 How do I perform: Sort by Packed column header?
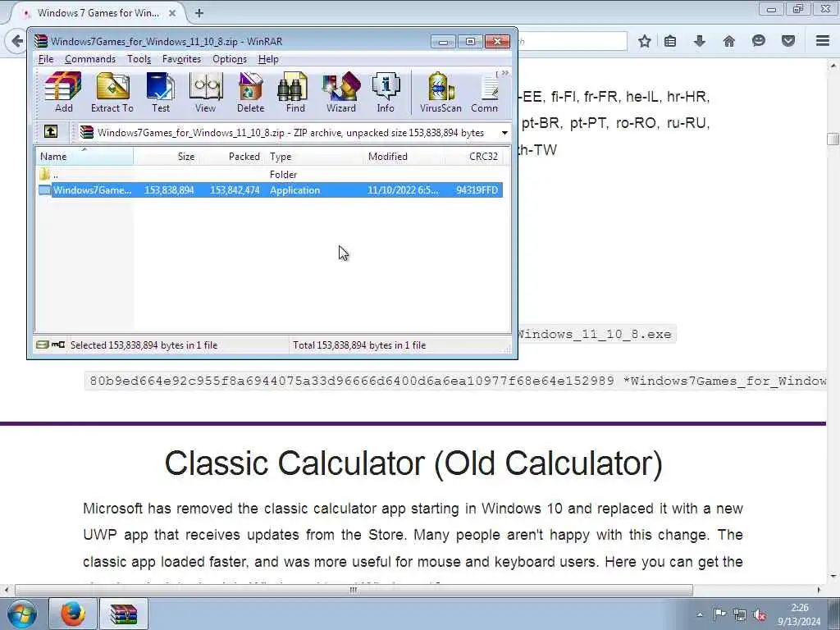[x=231, y=157]
